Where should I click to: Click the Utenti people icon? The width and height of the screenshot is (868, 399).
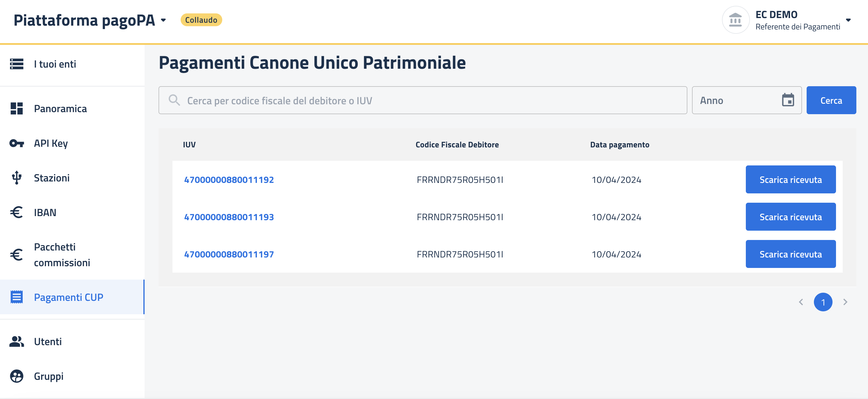(x=17, y=342)
